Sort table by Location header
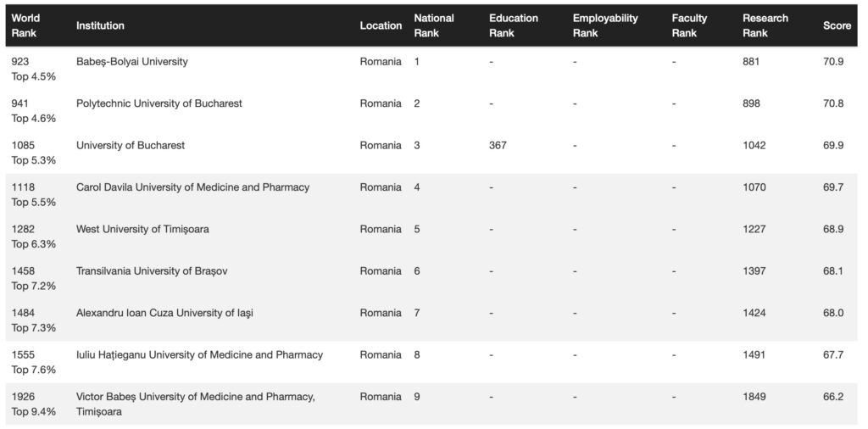The height and width of the screenshot is (429, 868). tap(381, 25)
